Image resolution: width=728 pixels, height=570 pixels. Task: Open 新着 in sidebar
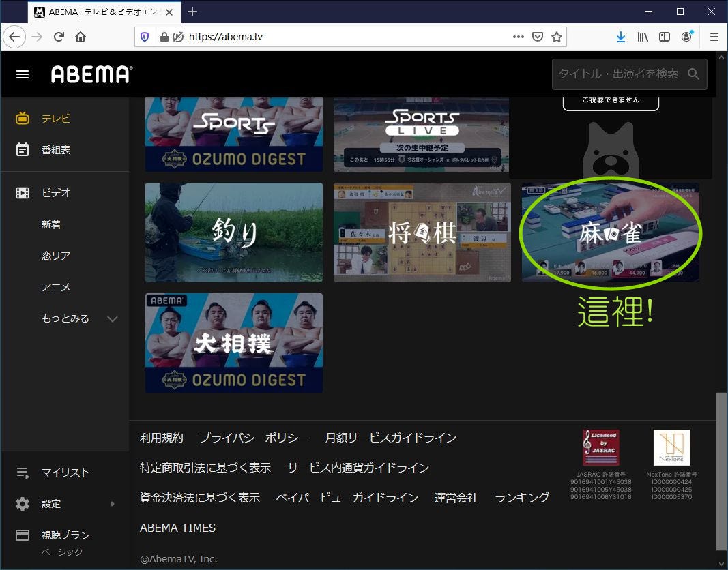click(51, 224)
